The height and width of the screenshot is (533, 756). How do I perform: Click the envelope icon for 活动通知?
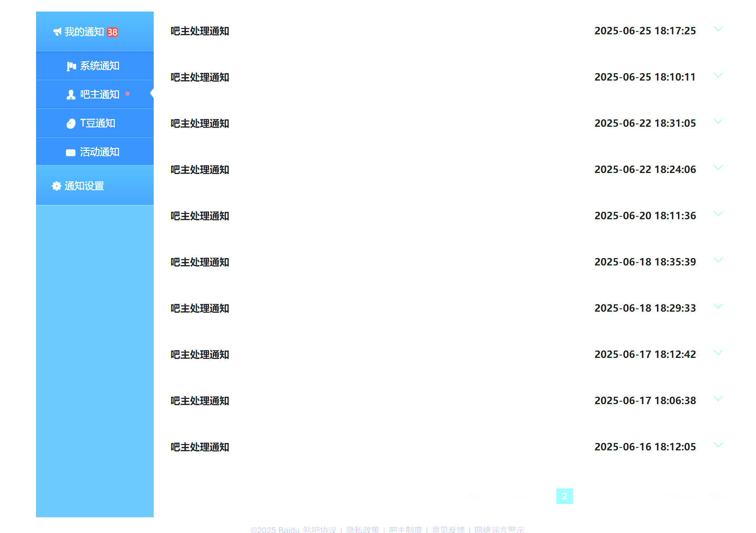[71, 153]
